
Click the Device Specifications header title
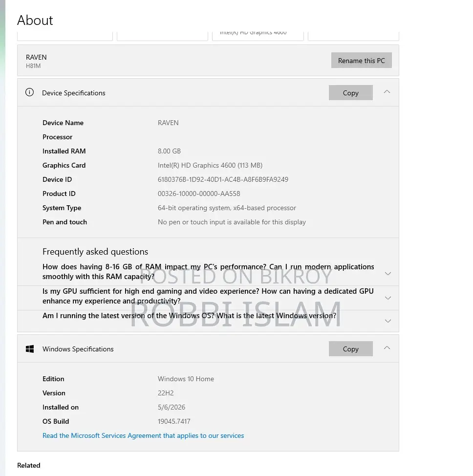pyautogui.click(x=74, y=93)
